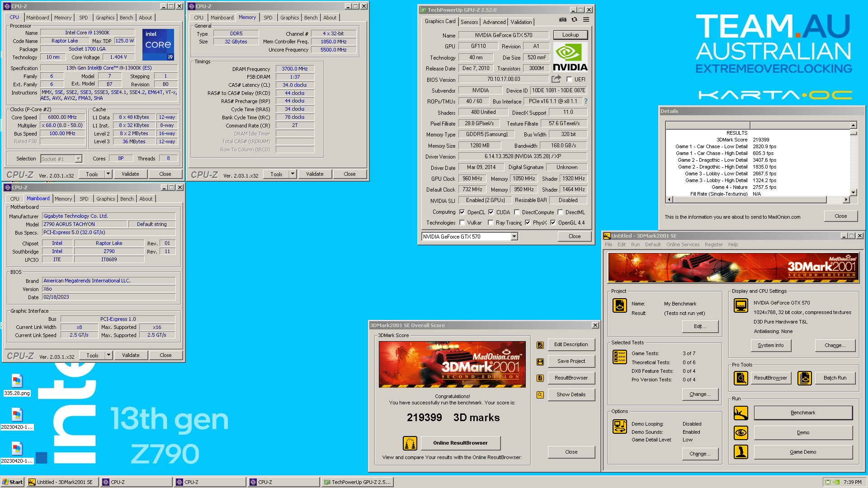Click Show Details button
Viewport: 868px width, 488px height.
571,394
